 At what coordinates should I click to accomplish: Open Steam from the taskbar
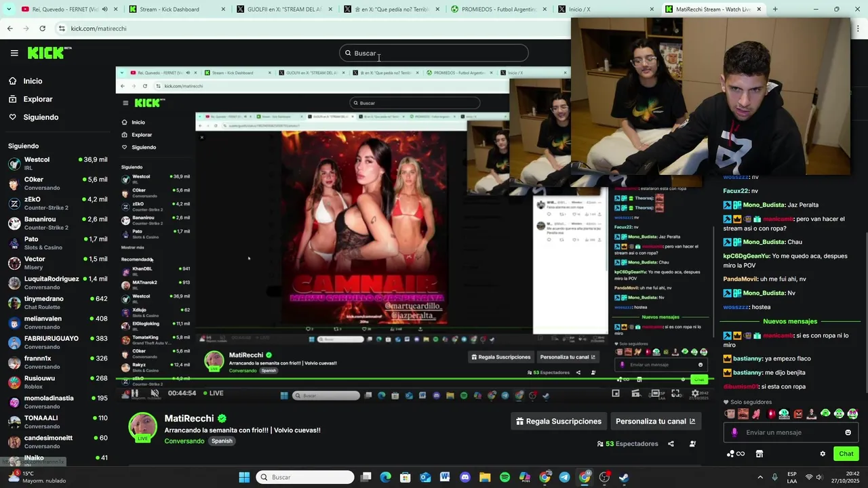(624, 477)
